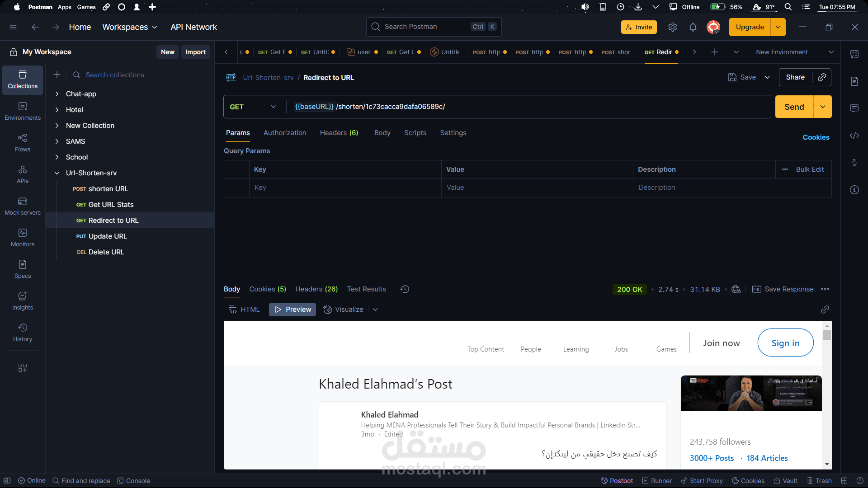
Task: Click the Cookies link
Action: coord(816,137)
